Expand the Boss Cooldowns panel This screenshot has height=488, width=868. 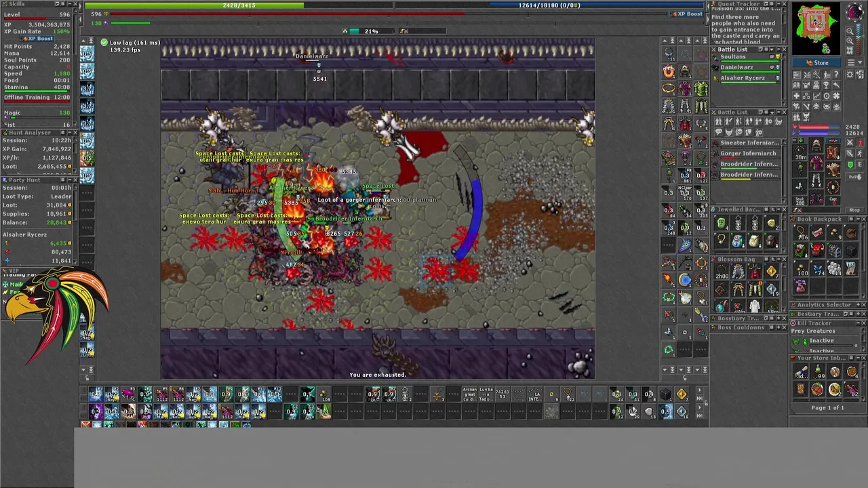click(778, 327)
